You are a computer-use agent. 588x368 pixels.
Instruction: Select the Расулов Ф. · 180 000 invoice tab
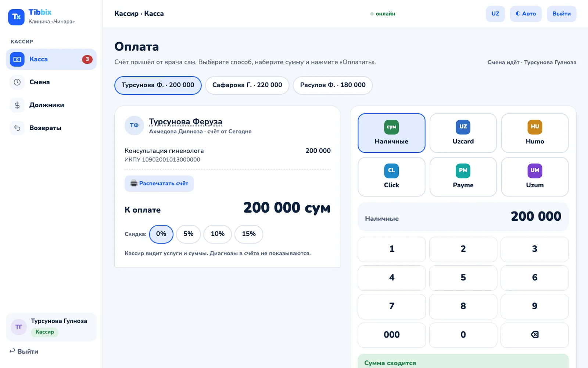click(x=333, y=85)
